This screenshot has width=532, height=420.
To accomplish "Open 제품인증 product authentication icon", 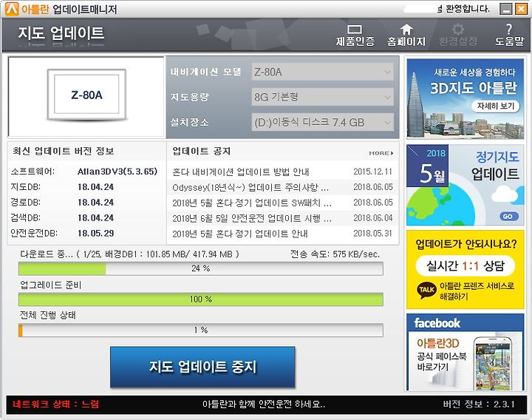I will 355,35.
